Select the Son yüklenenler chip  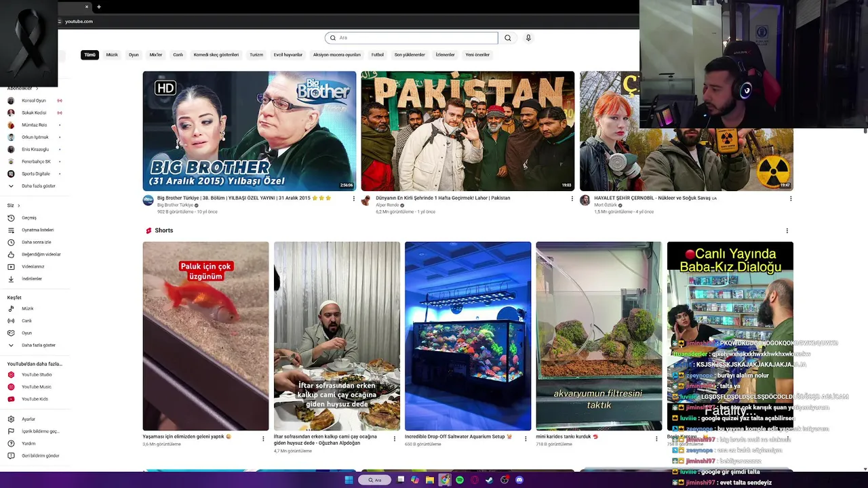[410, 55]
